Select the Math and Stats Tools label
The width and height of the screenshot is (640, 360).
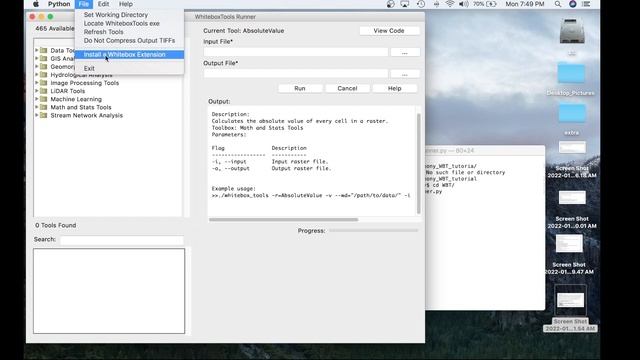pyautogui.click(x=81, y=107)
